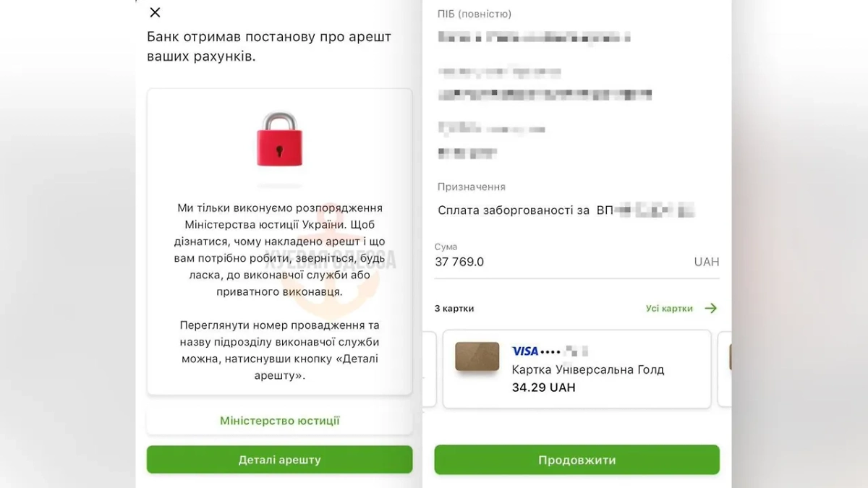Select the Картка Універсальна Голд card
Image resolution: width=868 pixels, height=488 pixels.
[x=576, y=369]
